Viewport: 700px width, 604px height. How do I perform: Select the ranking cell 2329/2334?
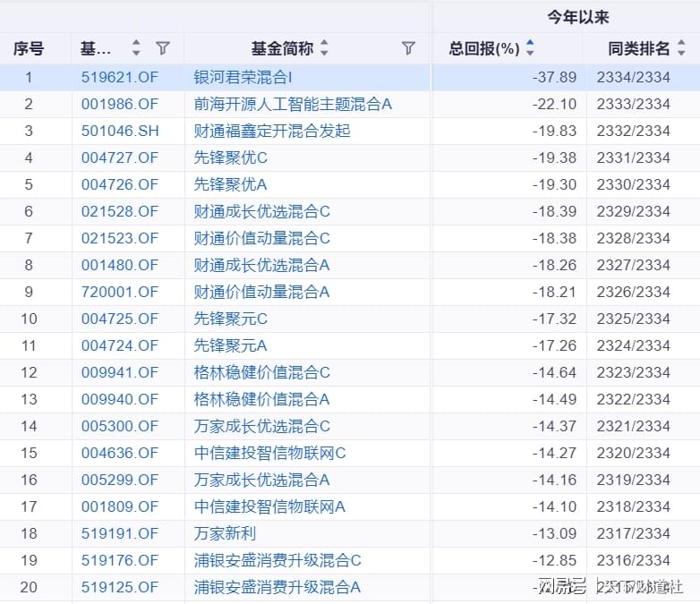click(634, 211)
